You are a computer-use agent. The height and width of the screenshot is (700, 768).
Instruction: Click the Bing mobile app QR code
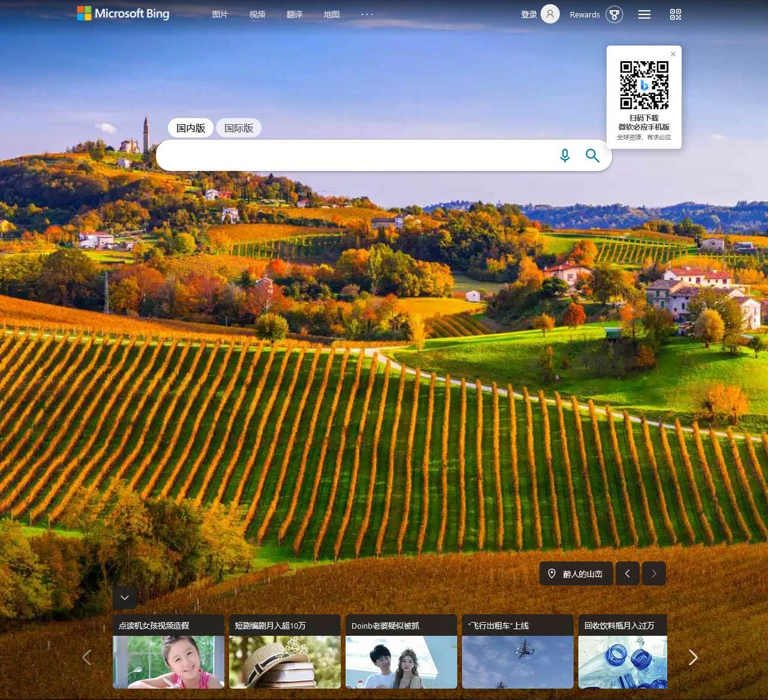coord(644,85)
